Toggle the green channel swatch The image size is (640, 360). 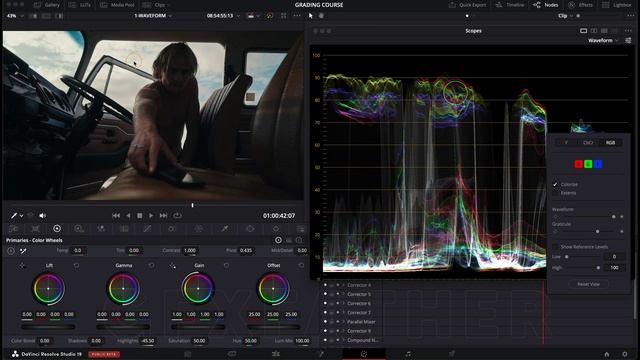[588, 164]
